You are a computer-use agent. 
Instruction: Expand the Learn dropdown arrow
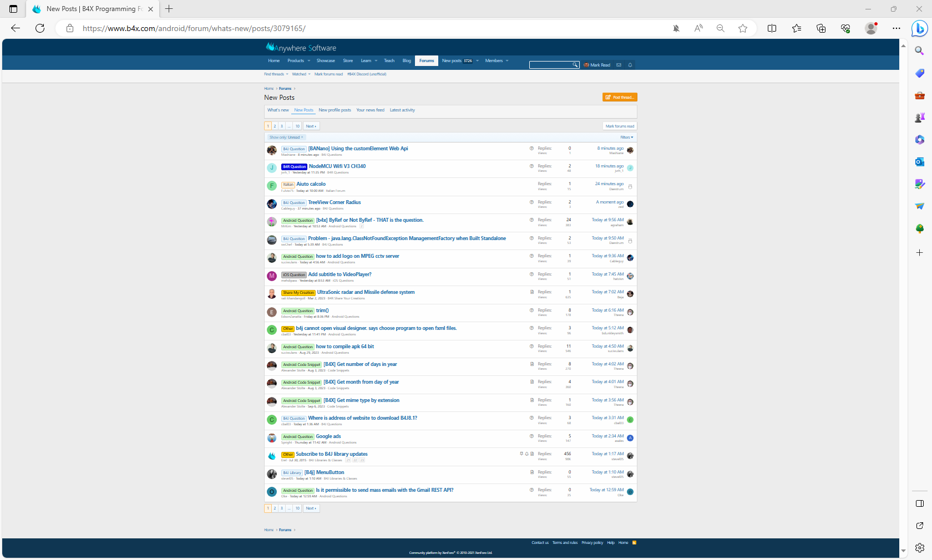coord(376,61)
